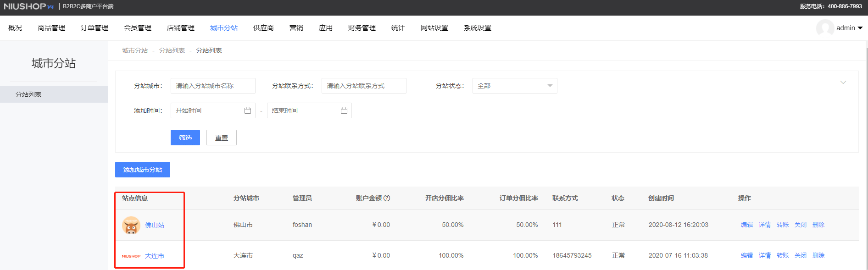
Task: Open the 概况 menu
Action: point(15,28)
